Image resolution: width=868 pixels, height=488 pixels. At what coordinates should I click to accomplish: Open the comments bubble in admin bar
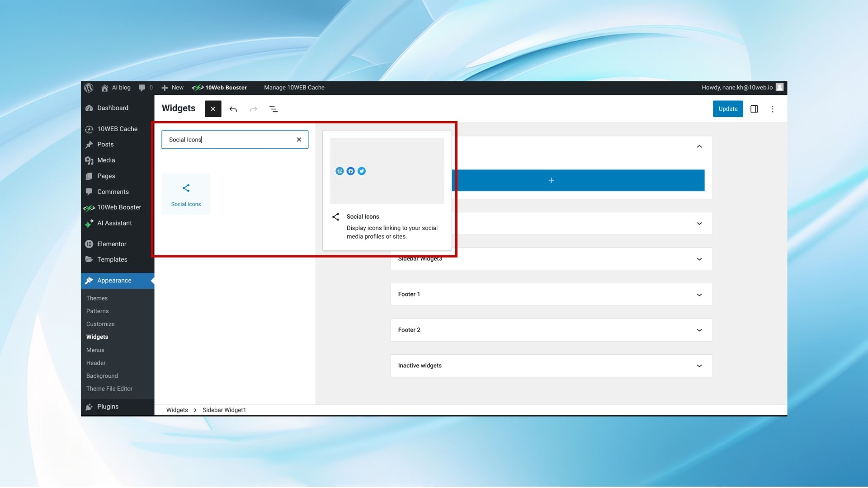point(146,88)
